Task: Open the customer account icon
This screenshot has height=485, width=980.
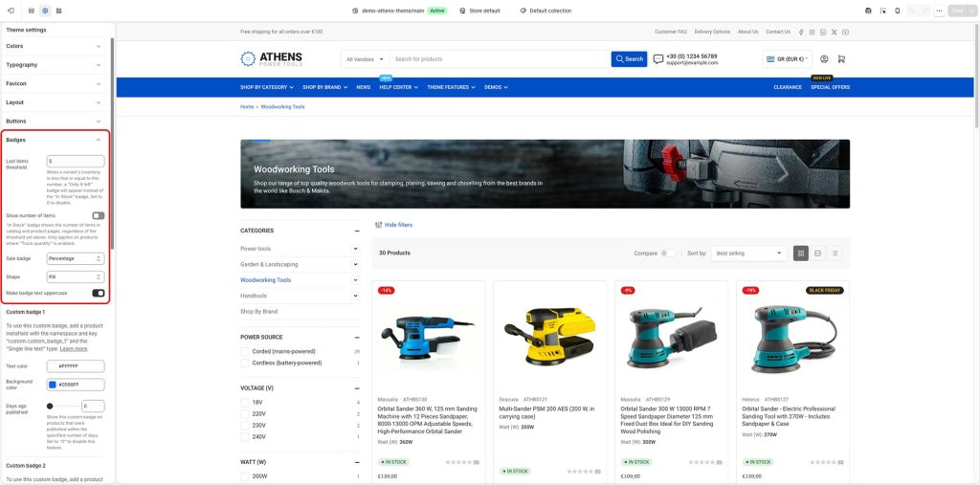Action: (824, 58)
